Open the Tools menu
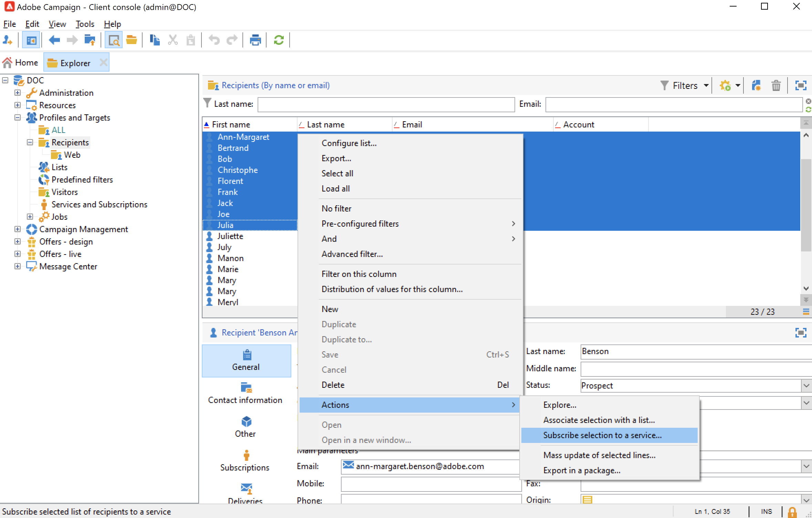The height and width of the screenshot is (518, 812). click(x=85, y=24)
